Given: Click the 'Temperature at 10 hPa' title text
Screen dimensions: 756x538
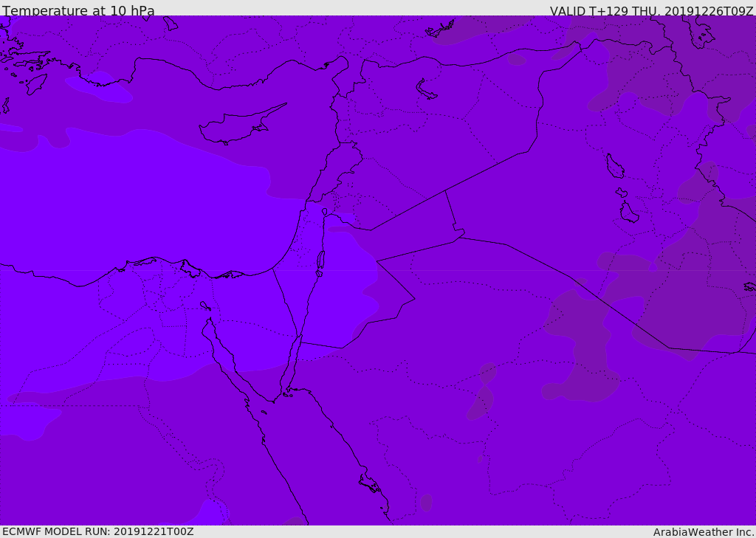Looking at the screenshot, I should click(x=78, y=10).
